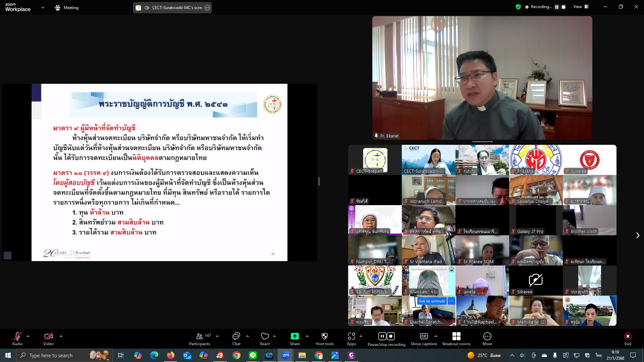Open options for CECT-Suratsvadii-MC's screen share
The image size is (644, 362).
pos(207,8)
